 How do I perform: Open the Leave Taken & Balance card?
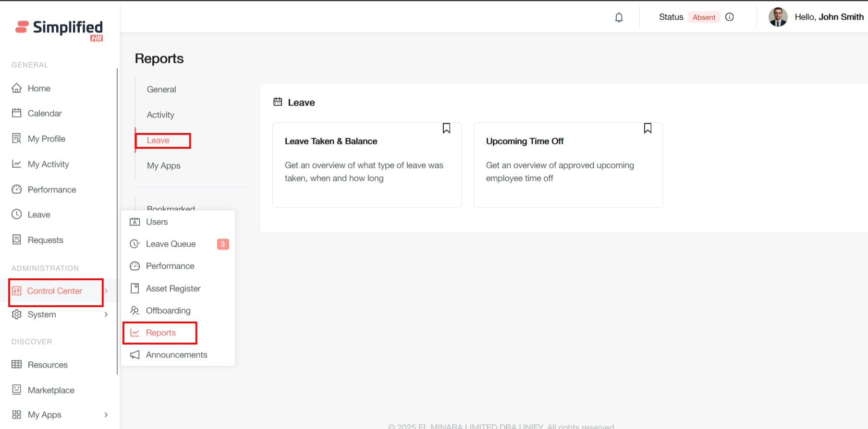[x=367, y=166]
